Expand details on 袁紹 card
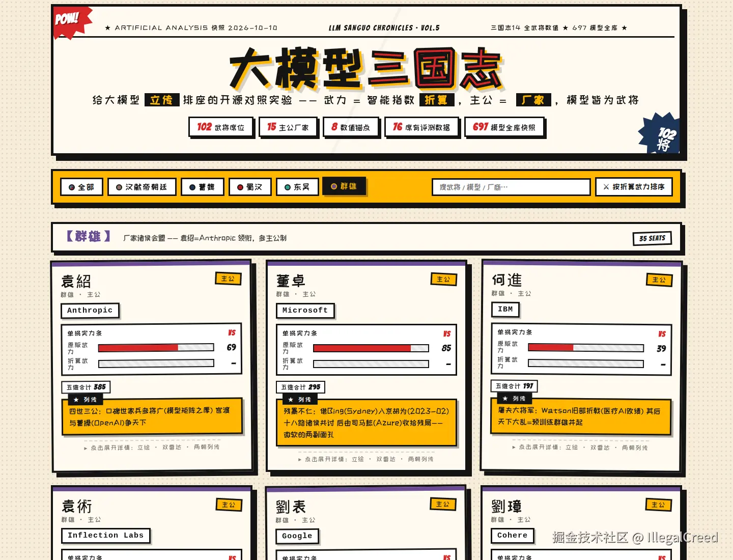Image resolution: width=733 pixels, height=560 pixels. point(152,447)
